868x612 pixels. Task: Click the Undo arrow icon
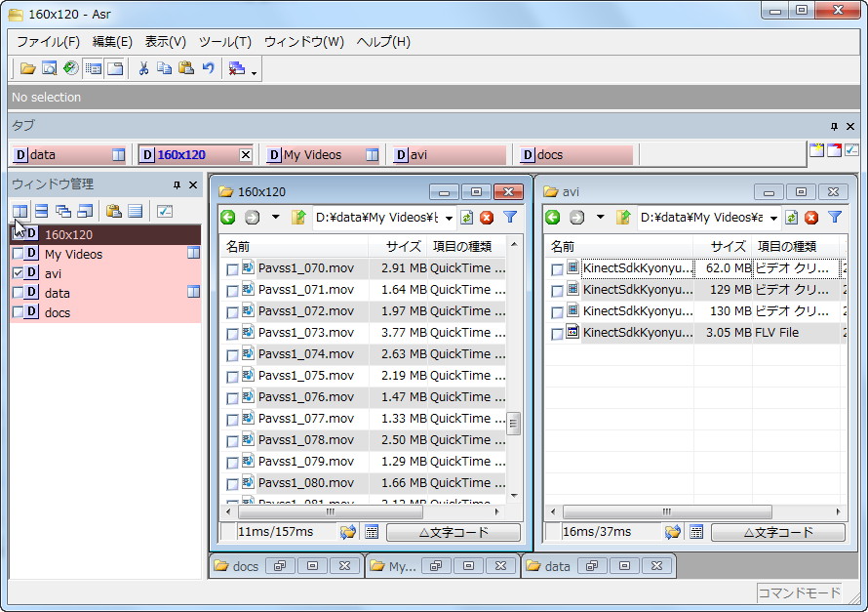pos(208,68)
